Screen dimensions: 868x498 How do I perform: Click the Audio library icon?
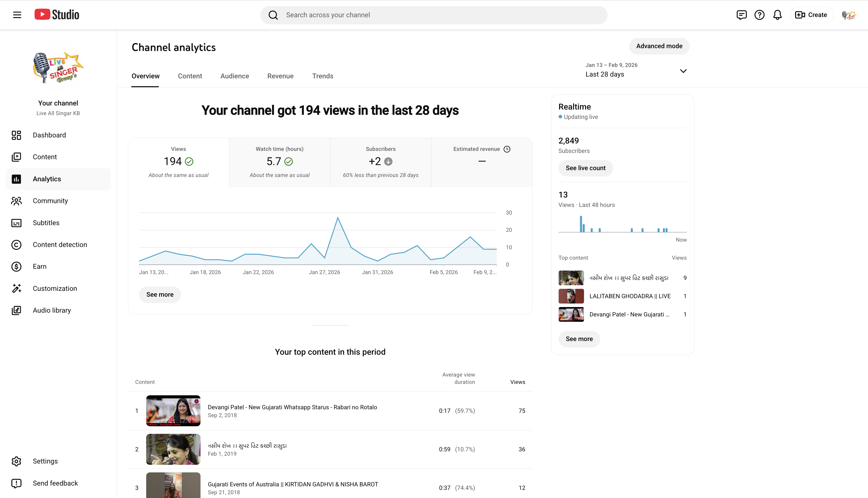16,310
